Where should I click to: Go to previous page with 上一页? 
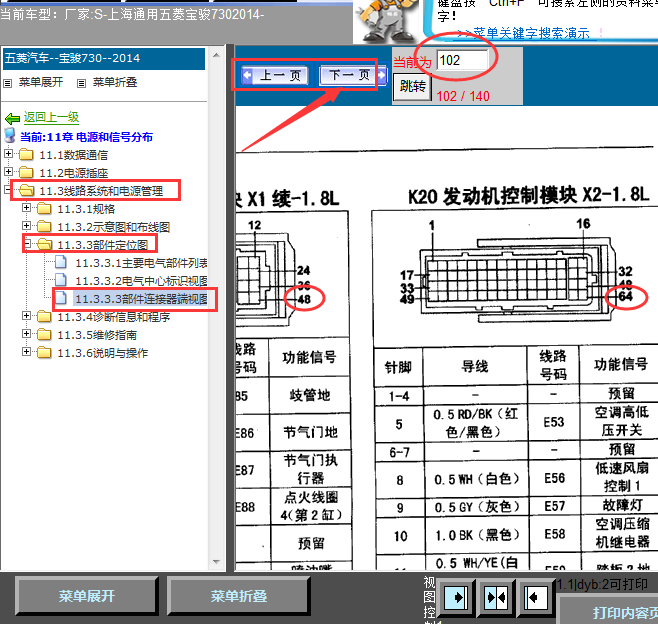point(274,76)
